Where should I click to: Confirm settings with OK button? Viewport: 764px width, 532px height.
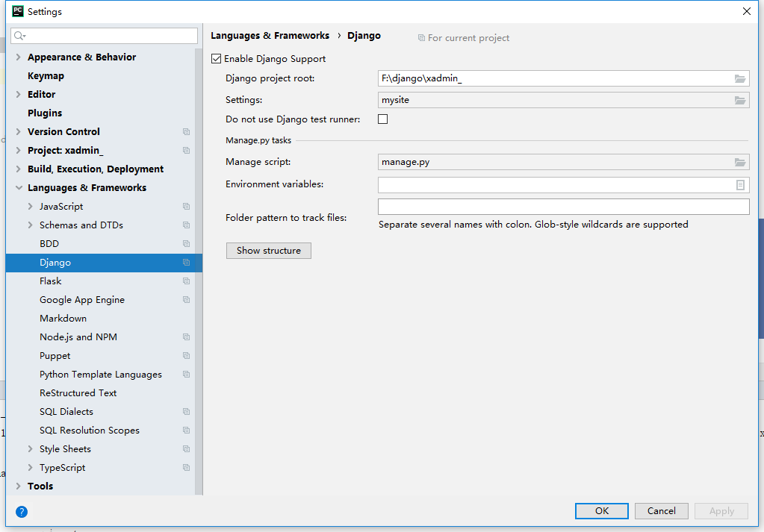click(x=602, y=511)
